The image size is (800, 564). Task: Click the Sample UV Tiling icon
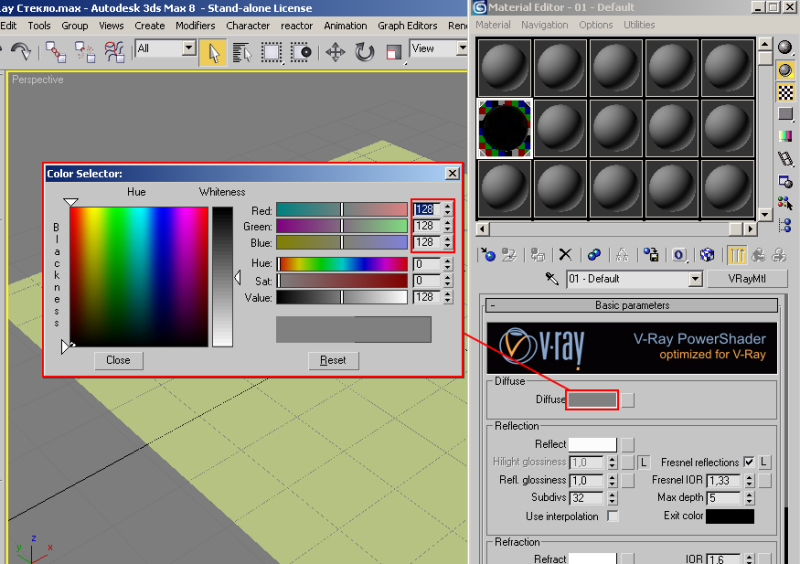click(785, 114)
